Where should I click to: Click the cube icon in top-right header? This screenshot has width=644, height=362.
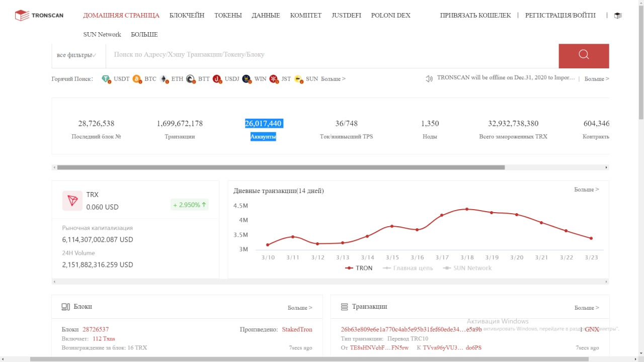618,16
